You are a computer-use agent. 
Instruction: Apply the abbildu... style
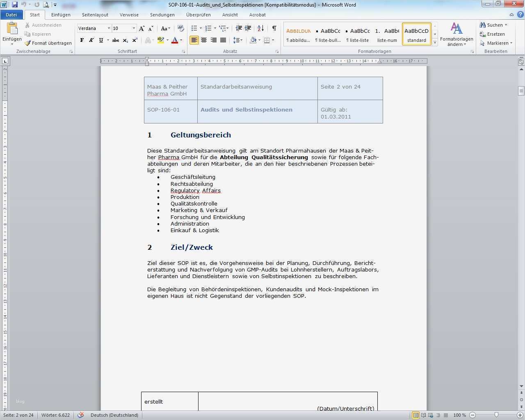point(298,34)
